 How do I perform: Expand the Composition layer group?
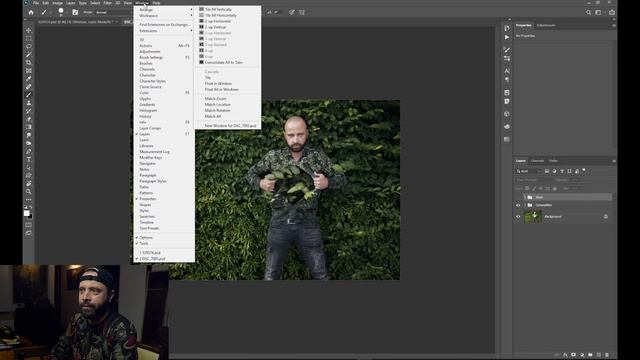(525, 205)
